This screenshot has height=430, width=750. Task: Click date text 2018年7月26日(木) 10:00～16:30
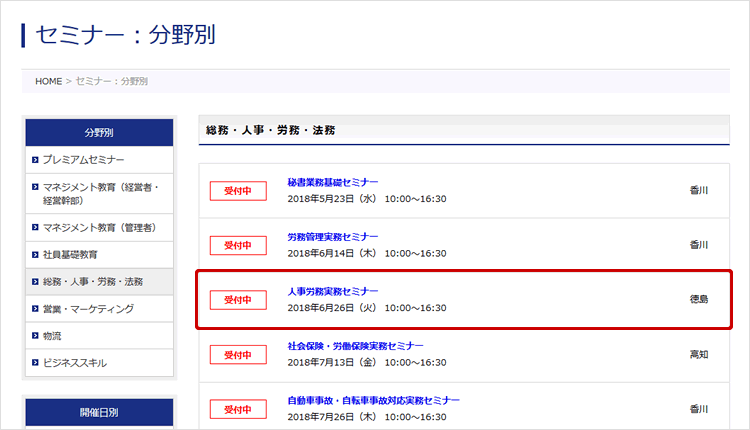coord(367,417)
